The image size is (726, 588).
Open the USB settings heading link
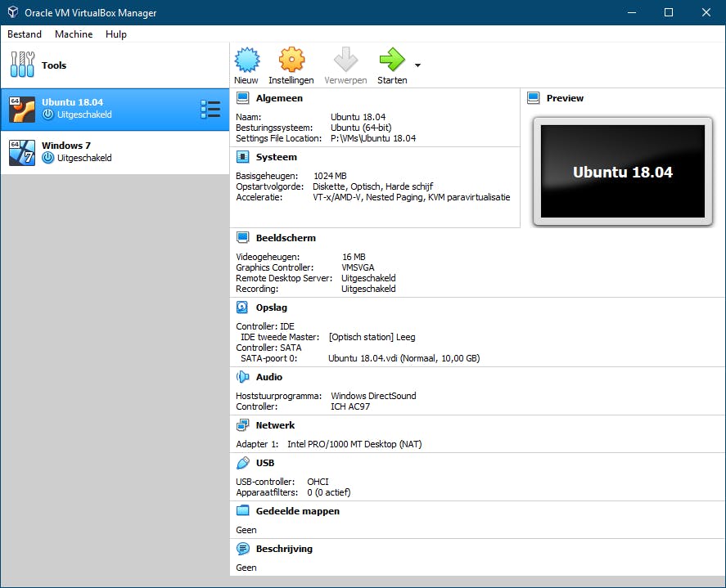tap(265, 463)
